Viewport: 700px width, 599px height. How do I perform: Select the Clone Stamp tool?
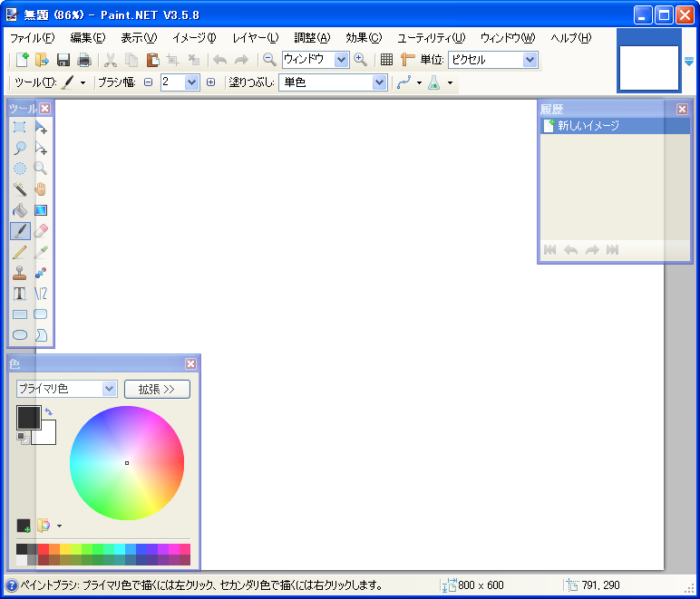[20, 273]
